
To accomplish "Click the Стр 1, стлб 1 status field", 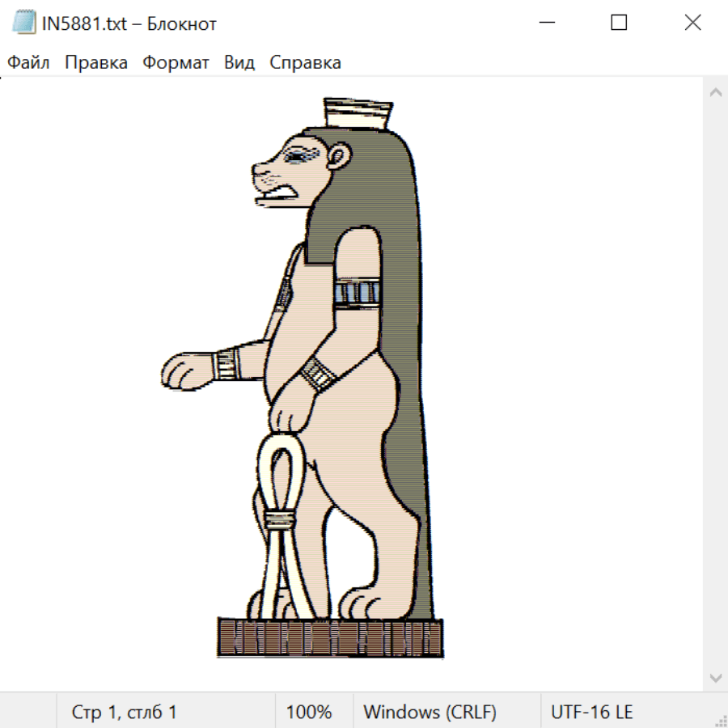I will coord(125,712).
